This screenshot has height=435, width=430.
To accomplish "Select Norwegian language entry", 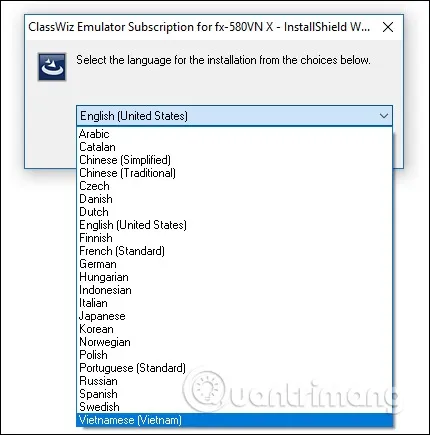I will [x=234, y=342].
